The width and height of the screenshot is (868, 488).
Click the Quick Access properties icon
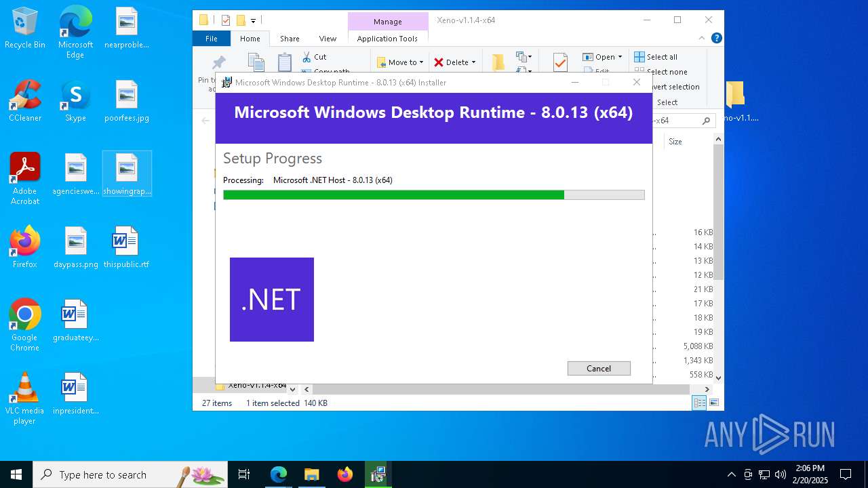pos(226,20)
